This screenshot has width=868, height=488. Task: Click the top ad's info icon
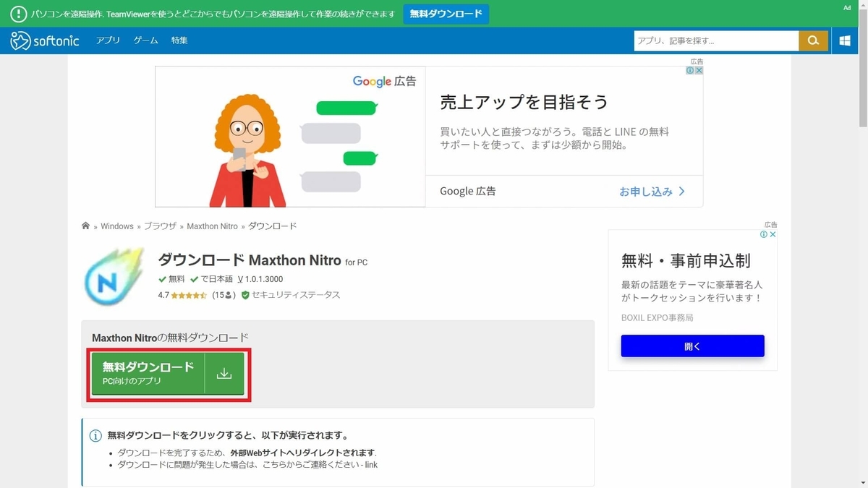click(690, 71)
